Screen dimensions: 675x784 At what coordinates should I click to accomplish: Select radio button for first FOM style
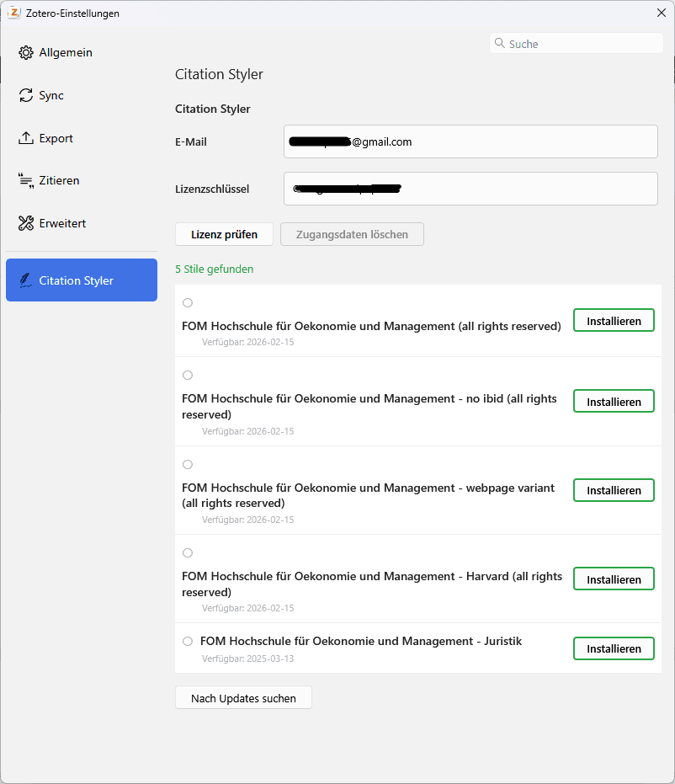pos(188,302)
